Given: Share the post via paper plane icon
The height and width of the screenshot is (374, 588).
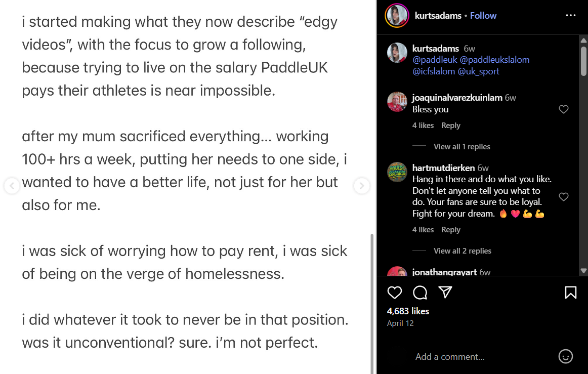Looking at the screenshot, I should click(445, 292).
